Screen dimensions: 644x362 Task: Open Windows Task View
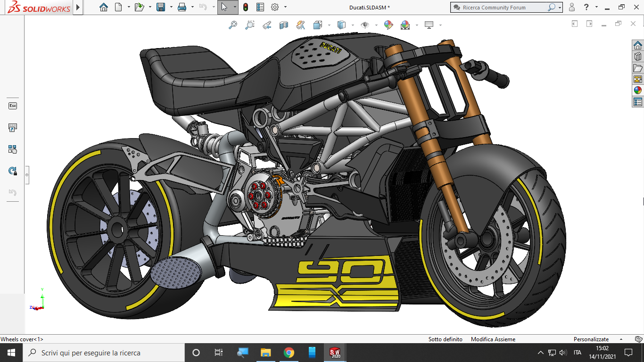219,353
